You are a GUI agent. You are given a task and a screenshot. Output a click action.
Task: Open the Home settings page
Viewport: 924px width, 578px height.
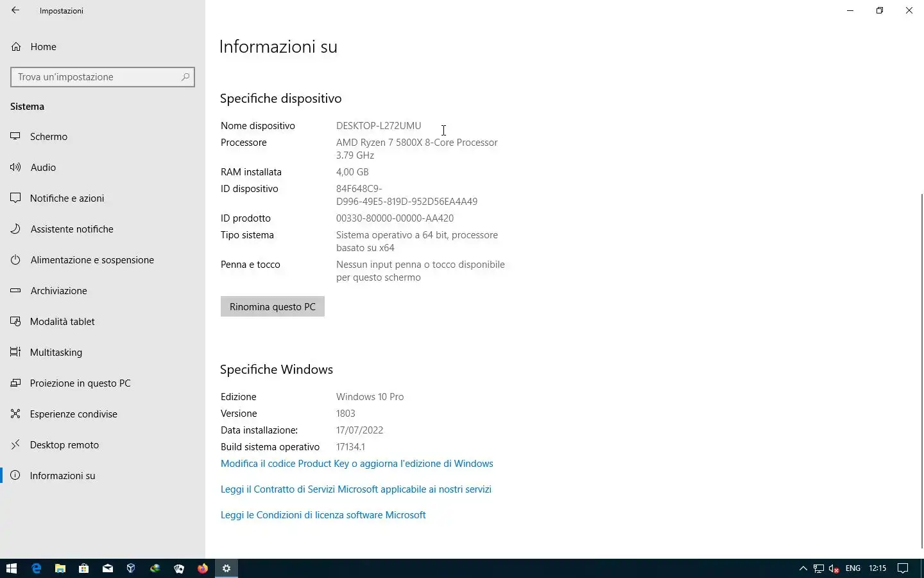click(103, 47)
